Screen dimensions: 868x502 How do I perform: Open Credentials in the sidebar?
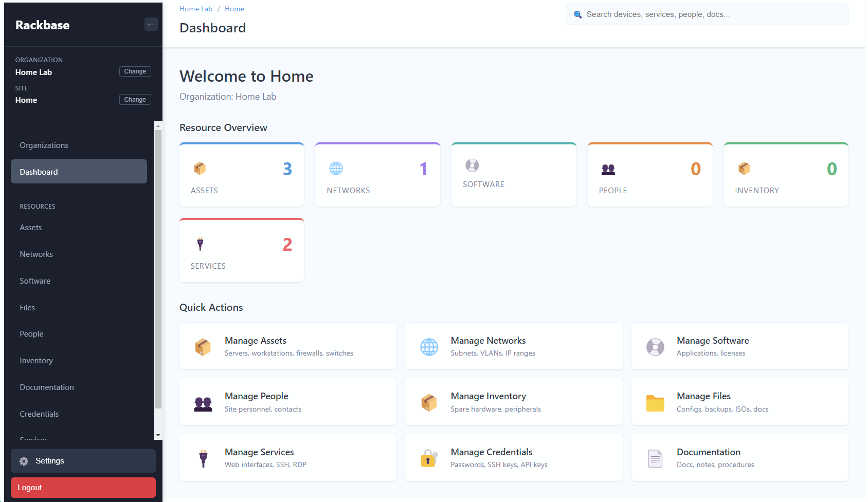click(x=79, y=414)
